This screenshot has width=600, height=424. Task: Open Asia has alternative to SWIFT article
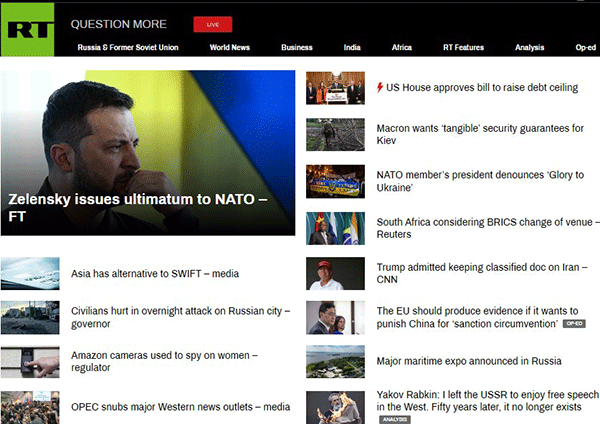click(x=155, y=274)
